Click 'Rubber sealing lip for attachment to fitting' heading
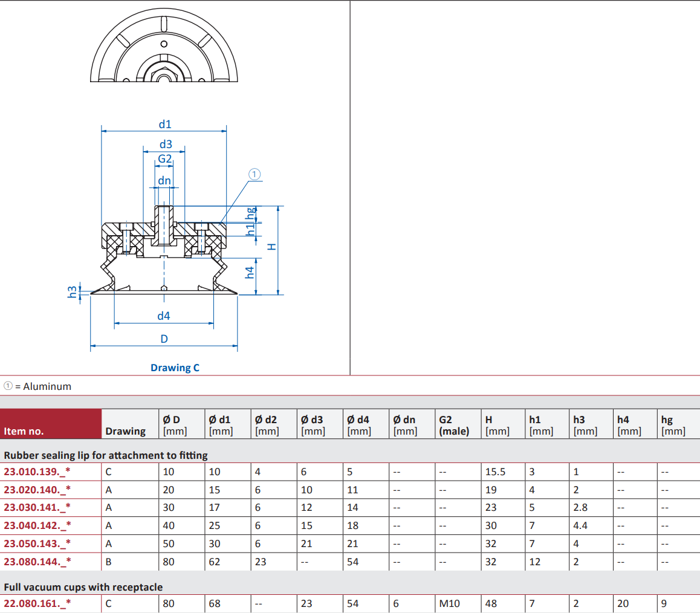This screenshot has height=613, width=700. (106, 455)
